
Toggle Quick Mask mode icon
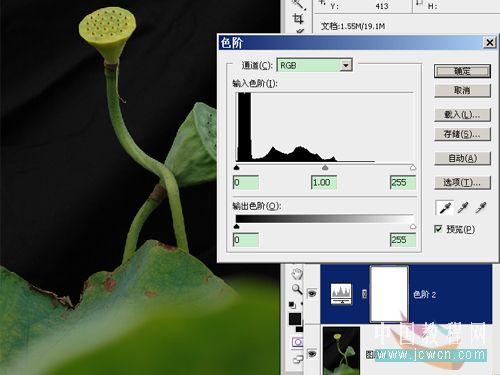pos(297,342)
